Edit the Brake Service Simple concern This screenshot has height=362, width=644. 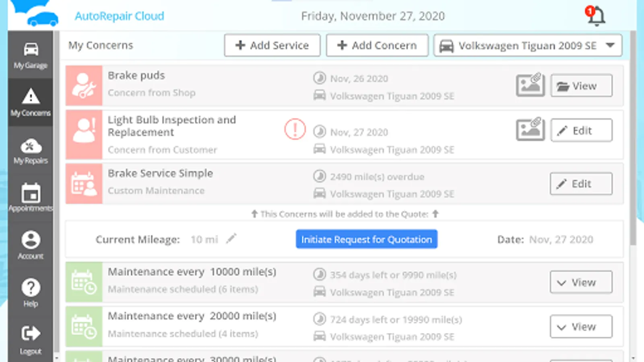pos(581,184)
